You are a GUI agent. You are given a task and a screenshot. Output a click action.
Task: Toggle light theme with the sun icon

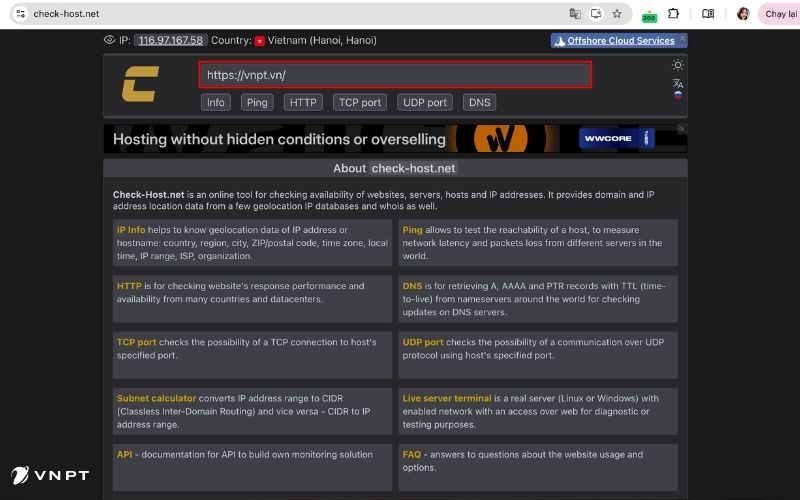coord(678,65)
